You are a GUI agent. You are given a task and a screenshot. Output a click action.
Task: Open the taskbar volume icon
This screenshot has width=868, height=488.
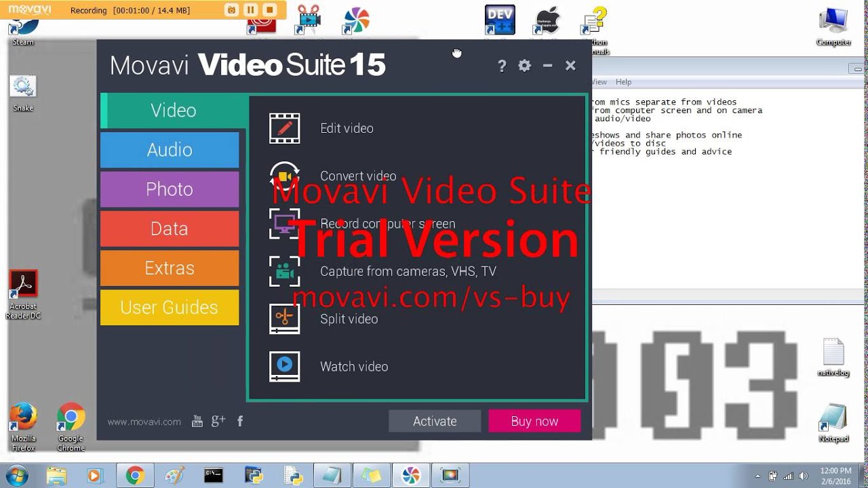click(802, 476)
